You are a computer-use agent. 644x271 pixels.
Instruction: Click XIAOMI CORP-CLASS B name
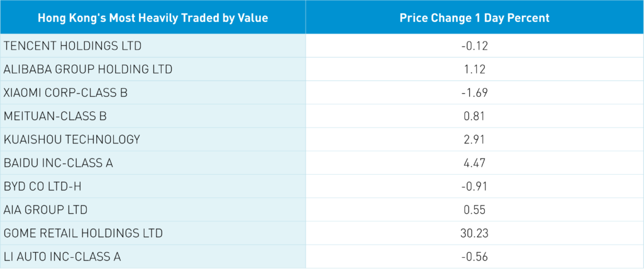point(65,92)
